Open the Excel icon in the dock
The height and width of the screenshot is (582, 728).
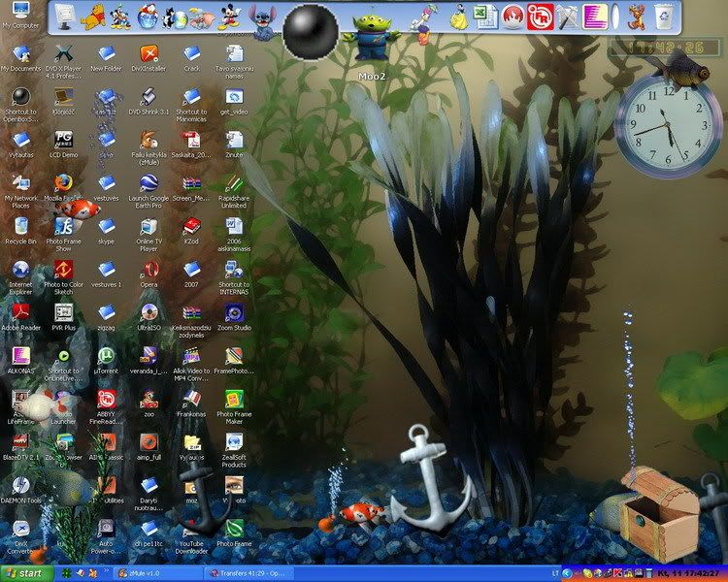click(x=485, y=16)
